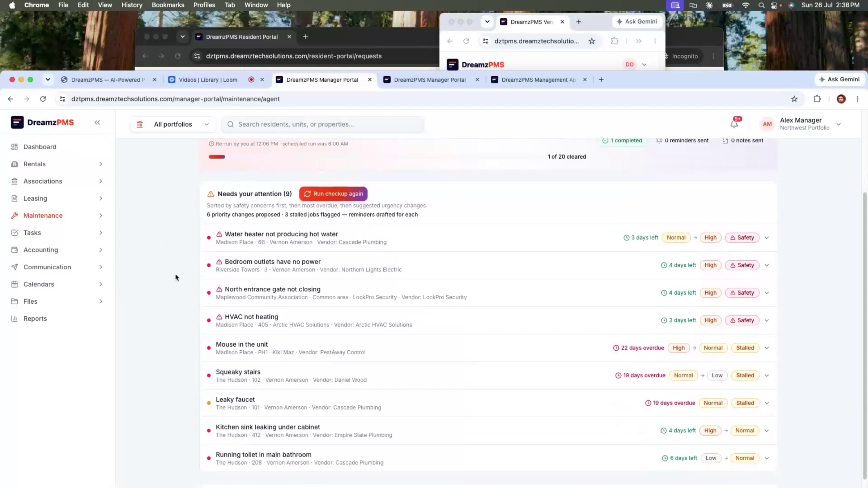Viewport: 868px width, 488px height.
Task: Click the Reports bar-chart icon
Action: [14, 318]
